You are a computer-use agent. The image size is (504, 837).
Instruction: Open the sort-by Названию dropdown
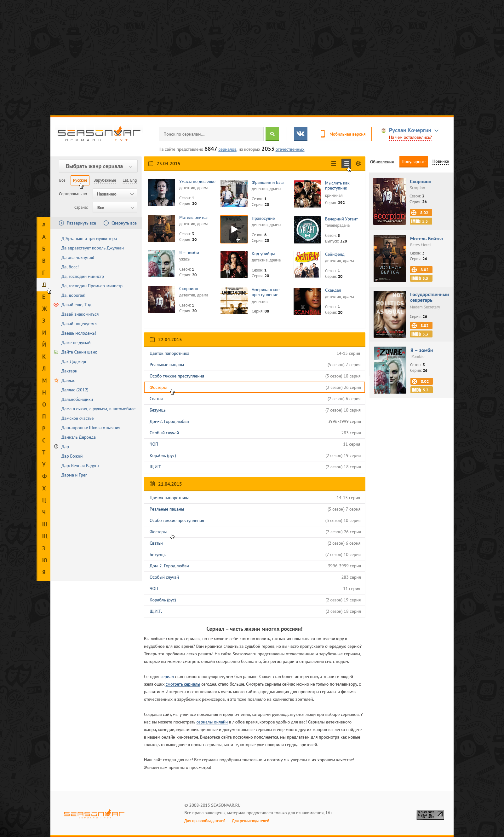click(115, 194)
